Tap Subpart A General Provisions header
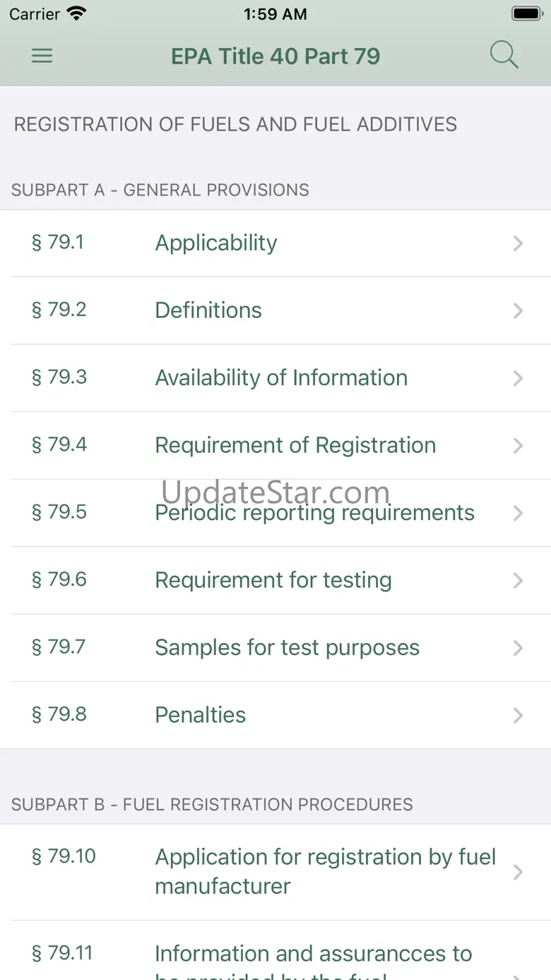 click(x=160, y=190)
